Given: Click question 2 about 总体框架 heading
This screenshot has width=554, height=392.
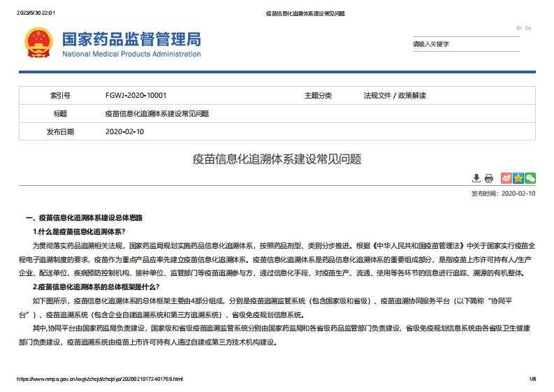Looking at the screenshot, I should pyautogui.click(x=96, y=286).
